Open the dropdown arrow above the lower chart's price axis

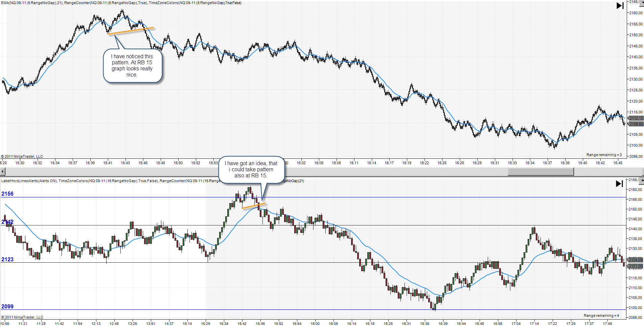pos(642,180)
